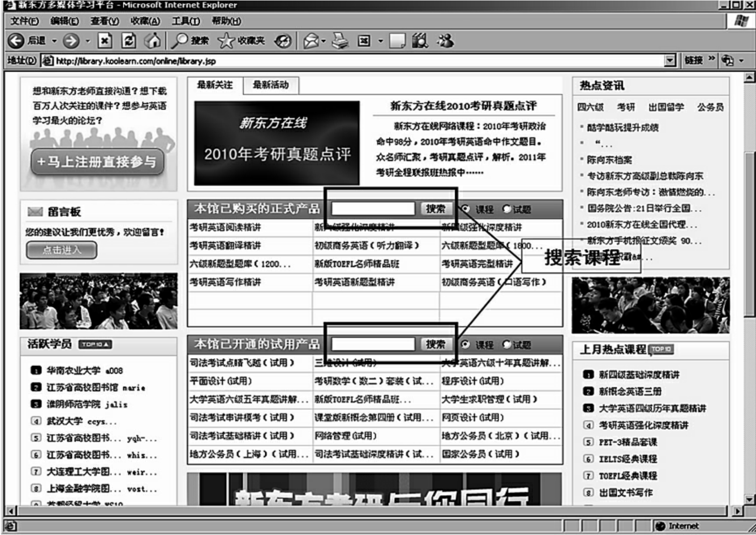Open the Discuss toolbar icon
This screenshot has height=535, width=756.
[397, 40]
